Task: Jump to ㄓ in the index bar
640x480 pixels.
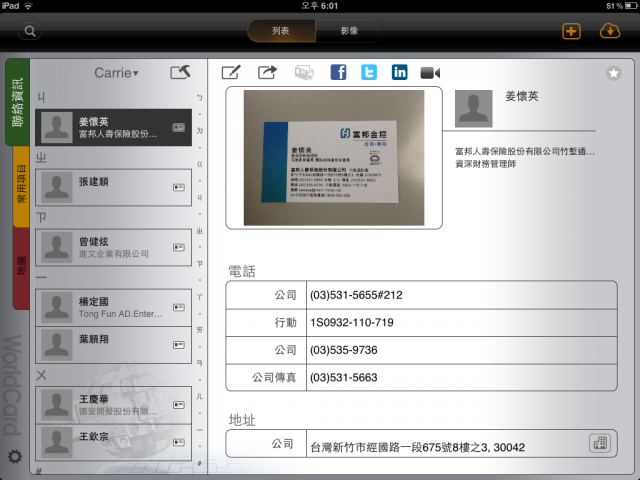Action: [200, 231]
